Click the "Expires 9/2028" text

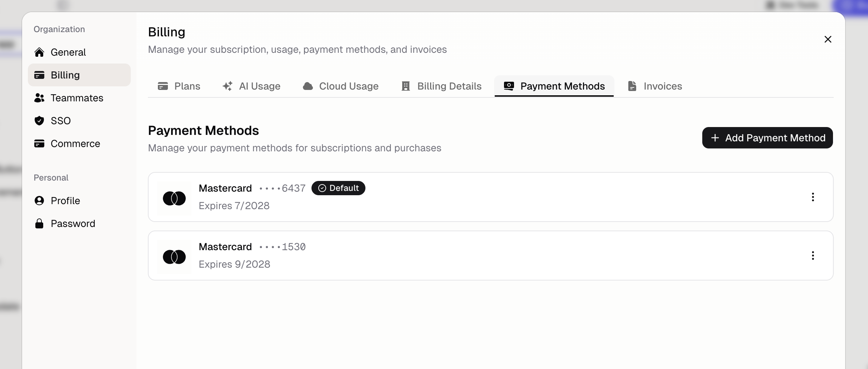pos(234,264)
